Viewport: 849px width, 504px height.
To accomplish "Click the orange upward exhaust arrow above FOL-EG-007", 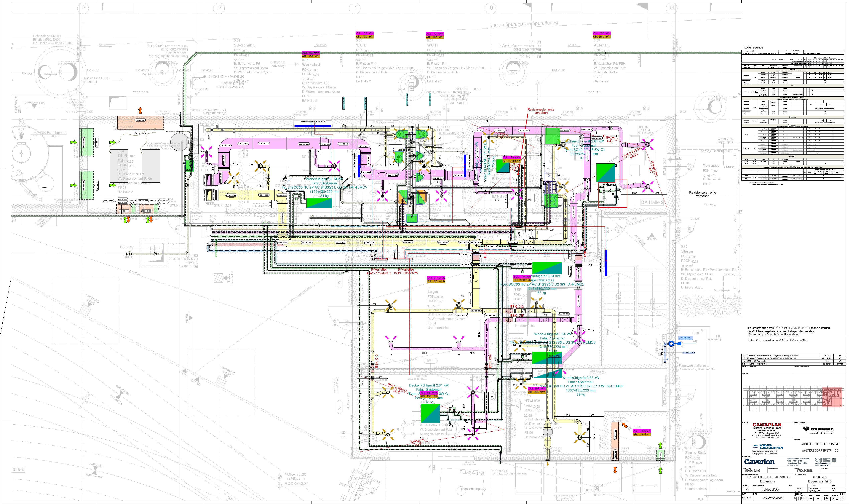I will [x=140, y=110].
